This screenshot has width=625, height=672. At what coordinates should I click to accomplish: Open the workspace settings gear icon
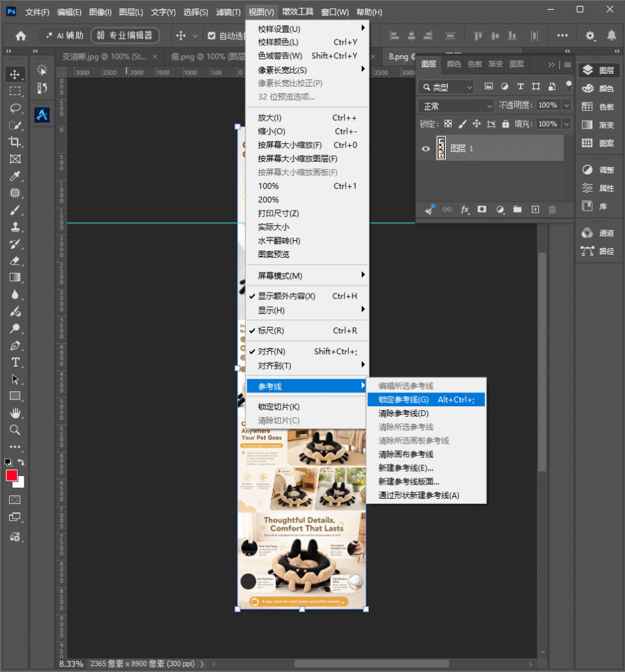(x=590, y=35)
